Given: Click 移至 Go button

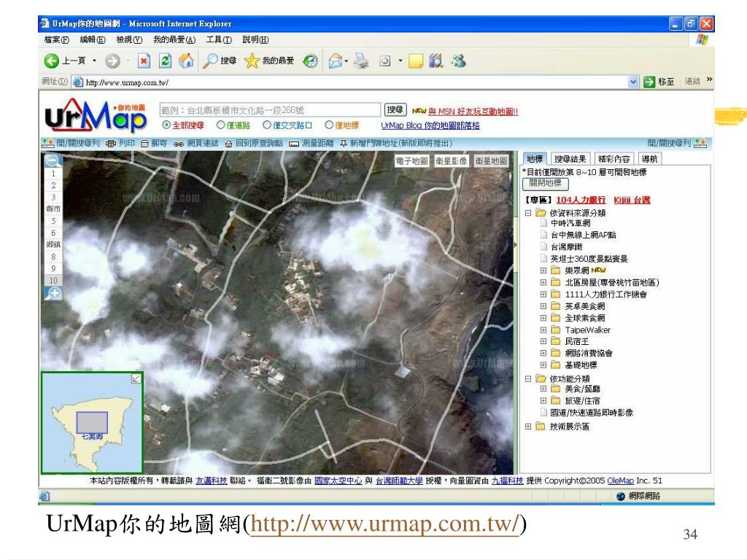Looking at the screenshot, I should (659, 82).
